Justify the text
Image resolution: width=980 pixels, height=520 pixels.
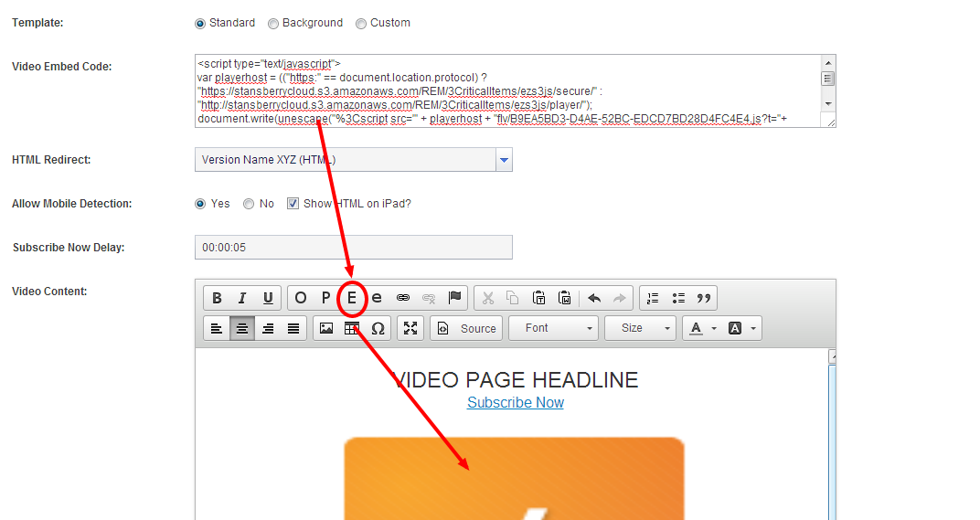pyautogui.click(x=293, y=328)
